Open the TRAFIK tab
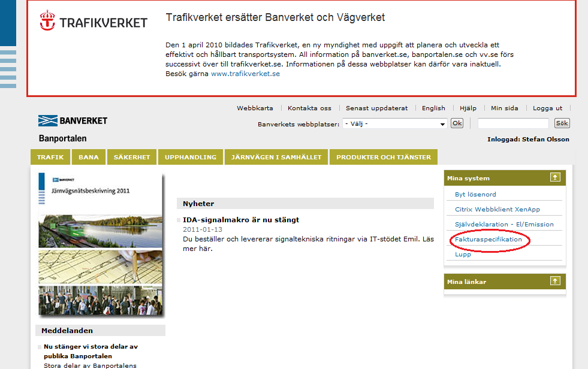Screen dimensions: 588x369 tap(50, 157)
